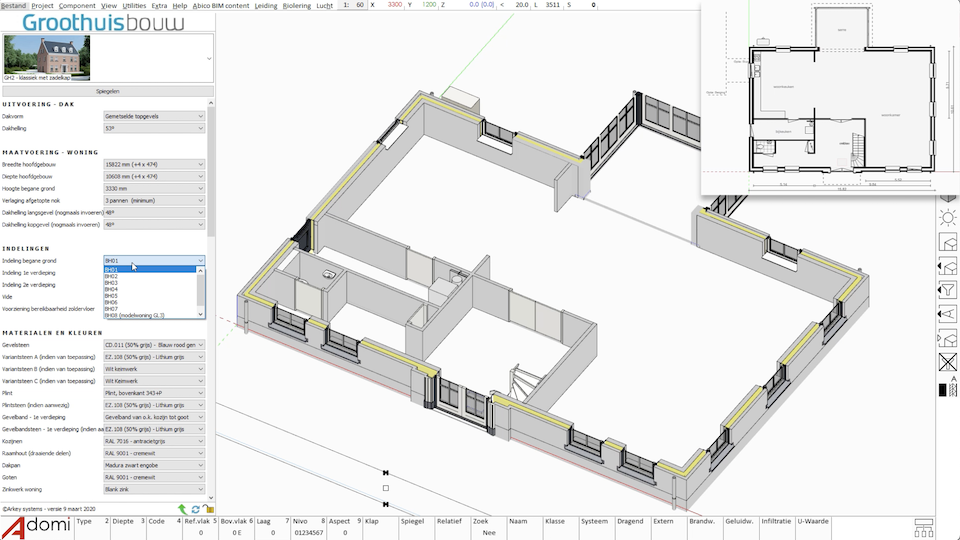Click the funnel filter view icon
Screen dimensions: 960x540
tap(948, 290)
